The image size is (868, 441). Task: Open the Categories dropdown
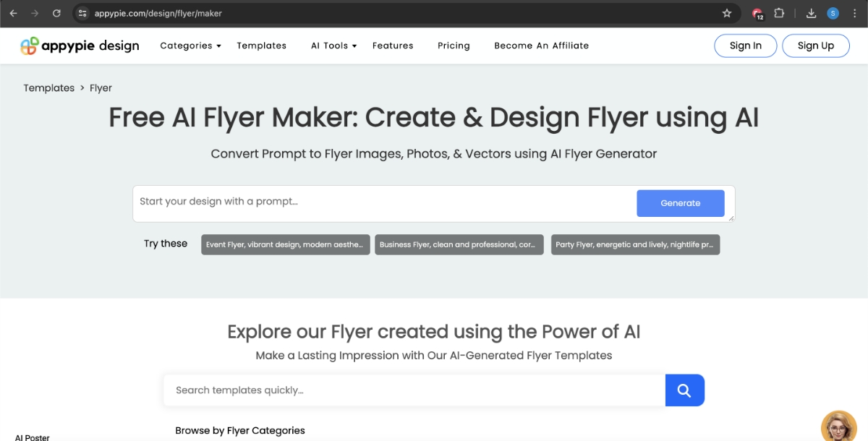pos(190,46)
